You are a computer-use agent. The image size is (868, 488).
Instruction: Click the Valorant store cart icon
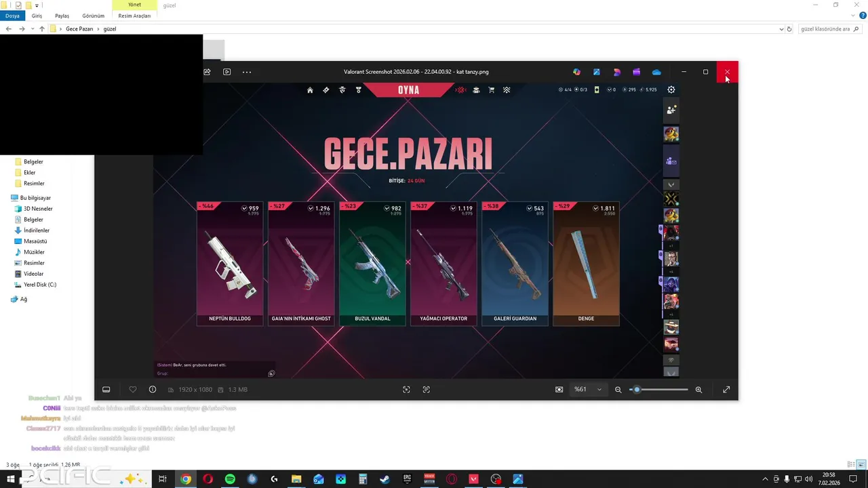click(492, 90)
